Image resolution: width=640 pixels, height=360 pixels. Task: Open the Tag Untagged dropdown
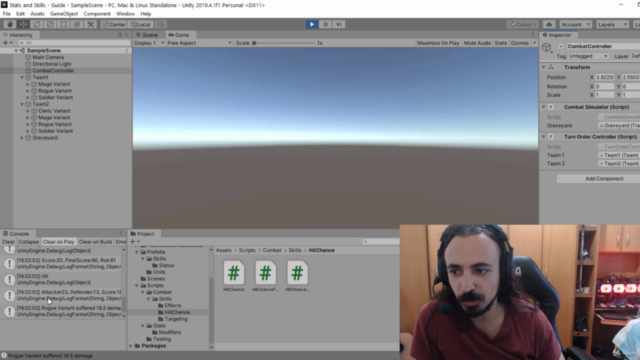(x=588, y=56)
